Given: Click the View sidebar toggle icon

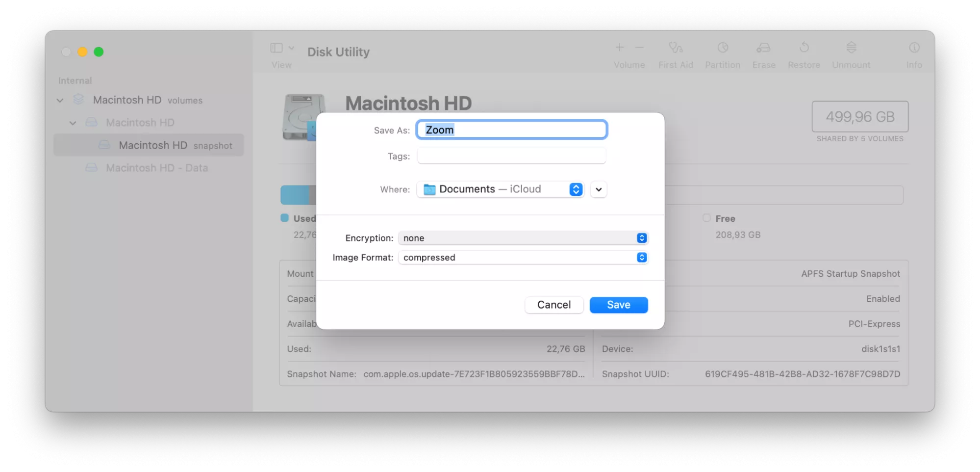Looking at the screenshot, I should click(277, 48).
